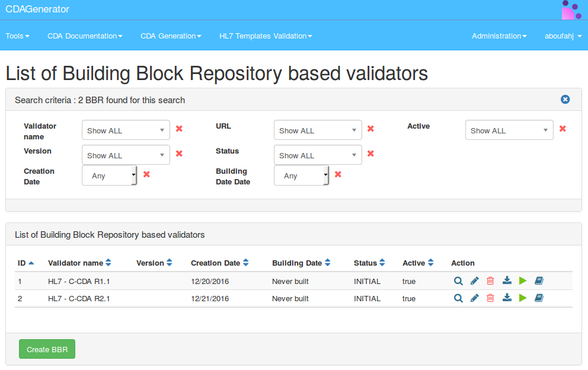Viewport: 588px width, 370px height.
Task: Open the HL7 Templates Validation menu
Action: [266, 36]
